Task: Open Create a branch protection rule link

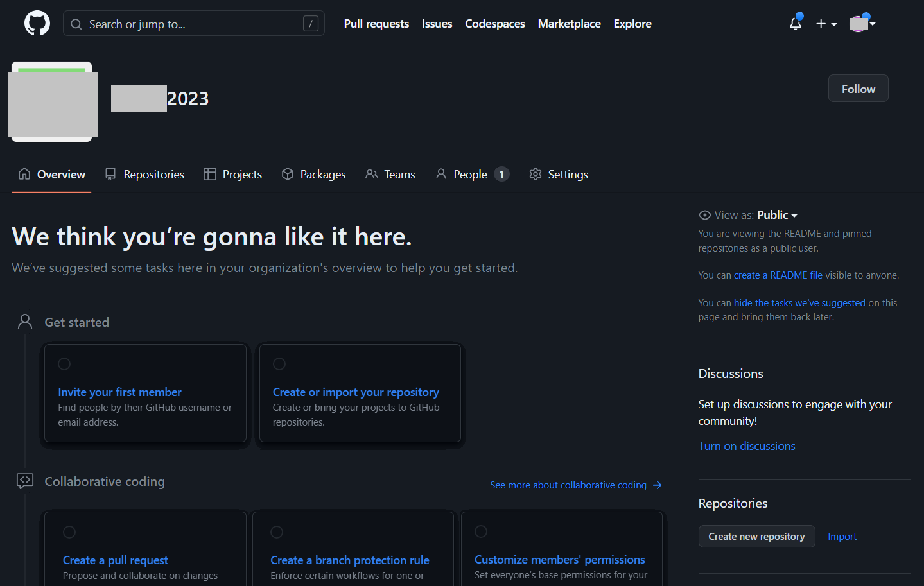Action: [350, 560]
